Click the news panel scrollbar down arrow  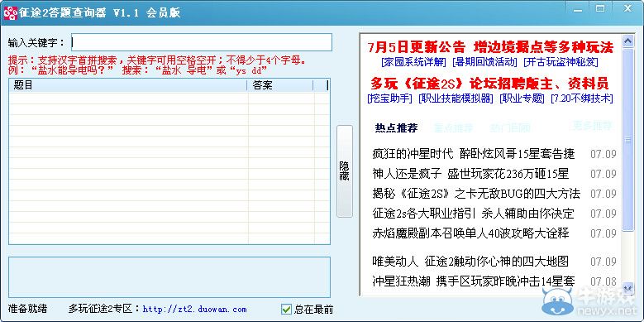(628, 288)
